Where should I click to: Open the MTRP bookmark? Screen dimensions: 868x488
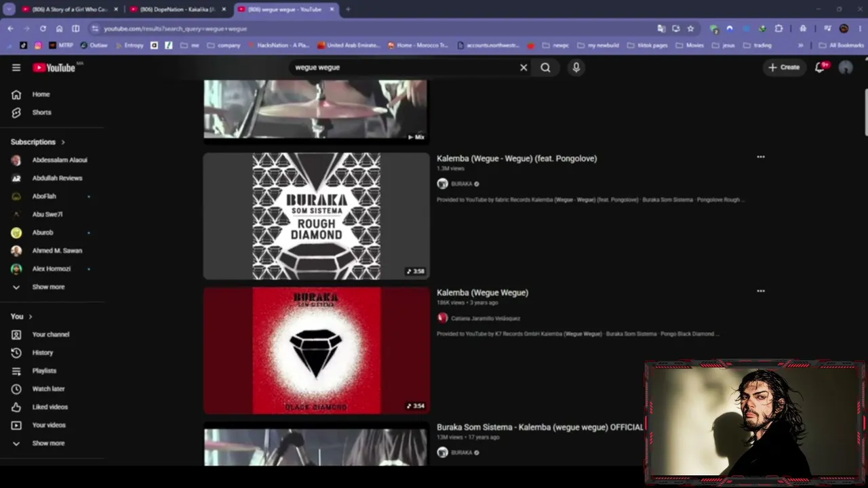[61, 45]
